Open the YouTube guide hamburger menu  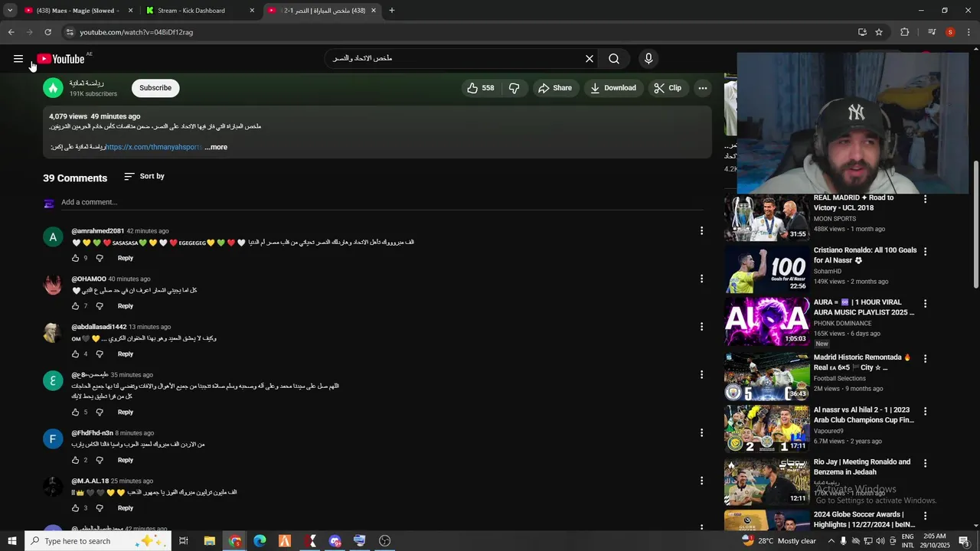pos(18,59)
